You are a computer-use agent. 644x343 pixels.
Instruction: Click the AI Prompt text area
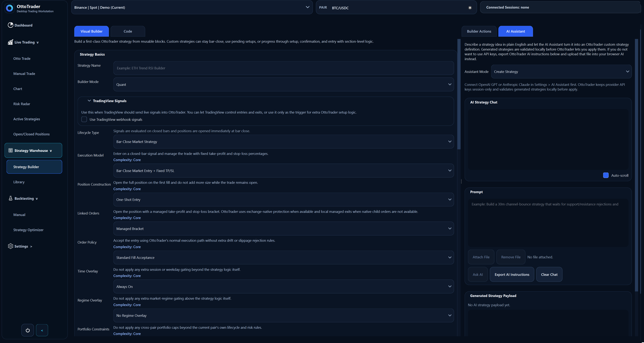coord(548,223)
